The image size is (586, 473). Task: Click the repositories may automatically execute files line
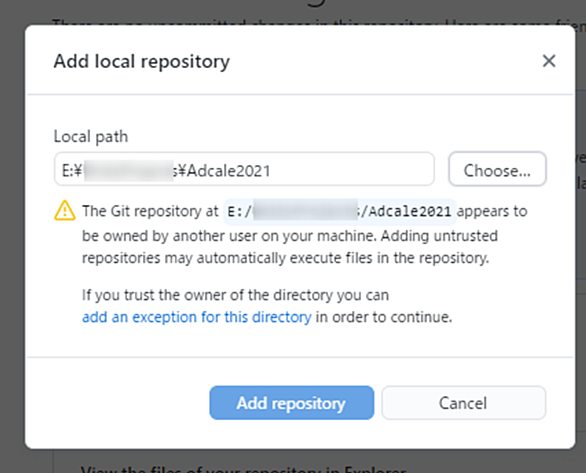[x=286, y=258]
